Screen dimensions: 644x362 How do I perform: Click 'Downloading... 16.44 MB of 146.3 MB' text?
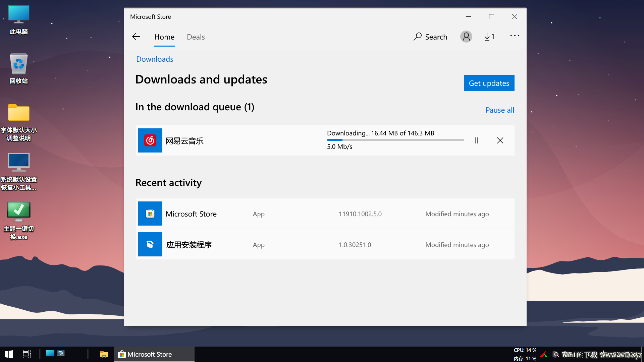click(381, 133)
